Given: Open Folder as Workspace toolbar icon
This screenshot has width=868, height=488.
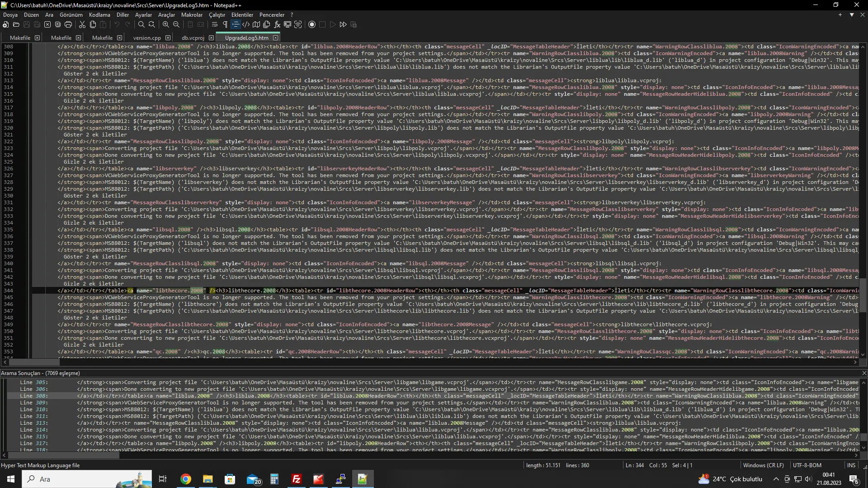Looking at the screenshot, I should (288, 24).
